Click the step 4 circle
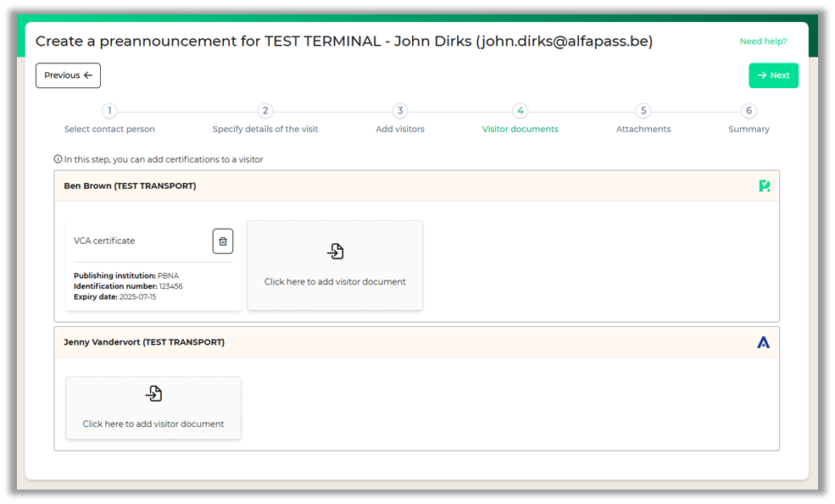This screenshot has height=504, width=835. click(x=520, y=111)
